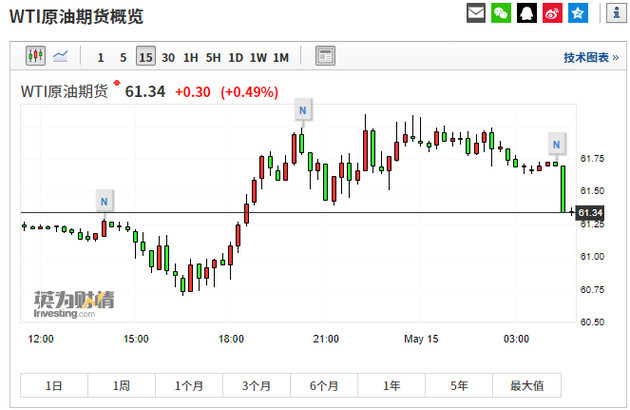
Task: Share to WeChat using green icon
Action: (x=501, y=13)
